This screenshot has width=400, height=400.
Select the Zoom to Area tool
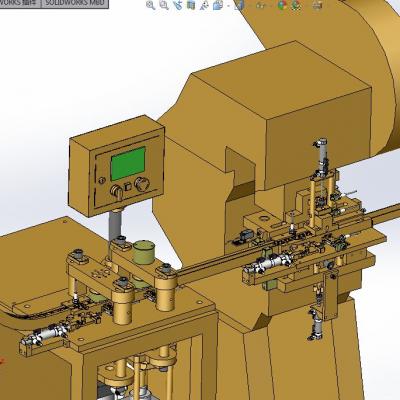164,5
